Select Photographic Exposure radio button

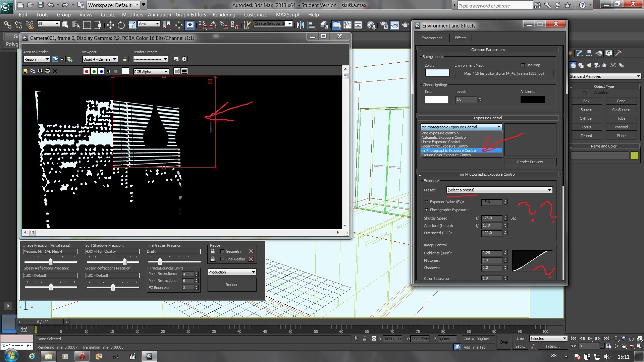426,210
